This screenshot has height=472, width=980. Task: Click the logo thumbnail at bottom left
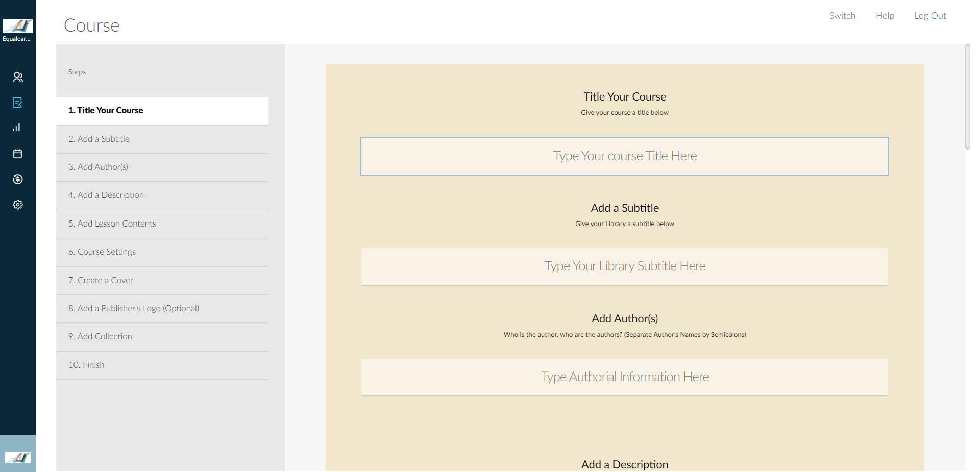tap(18, 457)
